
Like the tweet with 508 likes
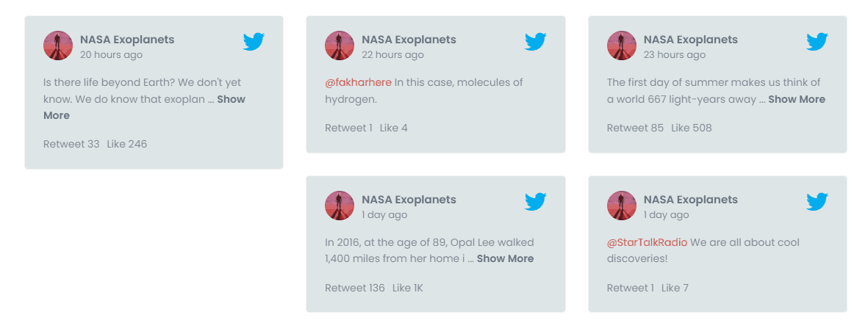691,128
